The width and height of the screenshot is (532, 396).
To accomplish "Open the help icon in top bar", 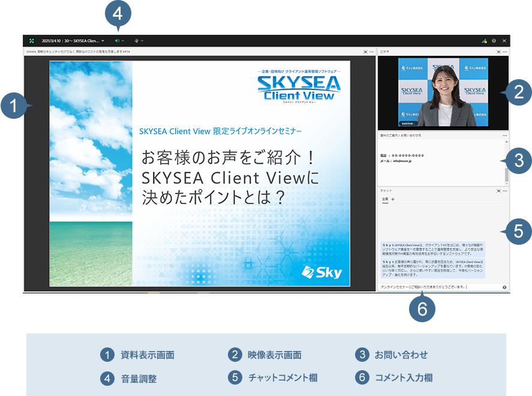I will point(494,41).
